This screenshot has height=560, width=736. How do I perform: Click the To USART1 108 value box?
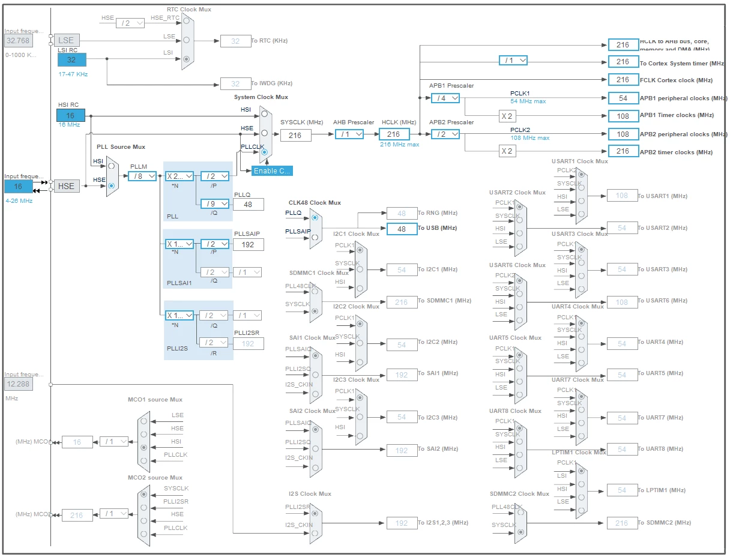click(622, 196)
